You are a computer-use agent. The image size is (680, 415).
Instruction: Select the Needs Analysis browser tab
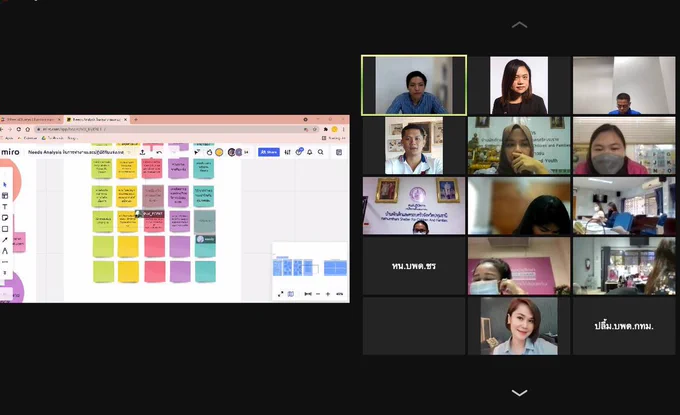95,119
